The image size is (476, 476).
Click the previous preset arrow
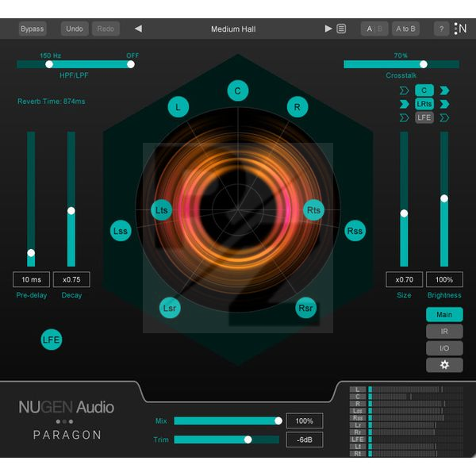(x=138, y=29)
